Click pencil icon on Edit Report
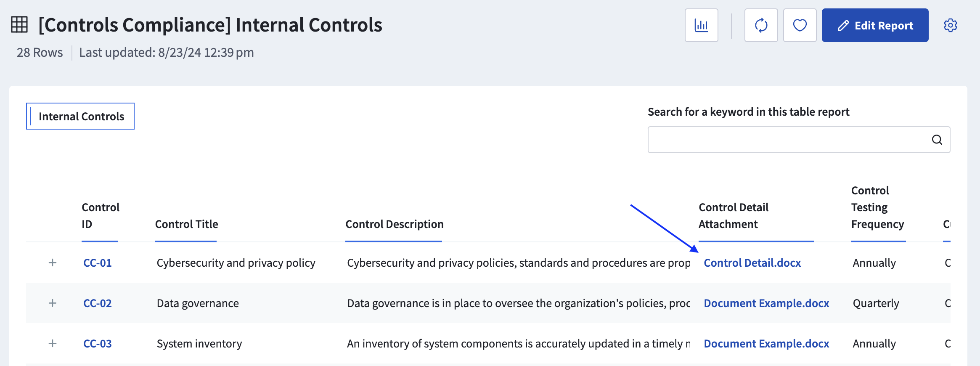The width and height of the screenshot is (980, 366). [843, 26]
